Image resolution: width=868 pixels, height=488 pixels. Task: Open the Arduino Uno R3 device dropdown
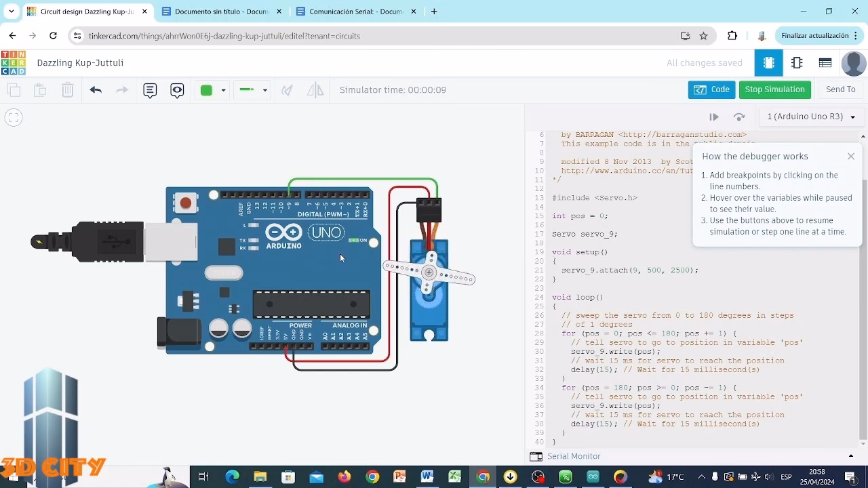coord(811,117)
